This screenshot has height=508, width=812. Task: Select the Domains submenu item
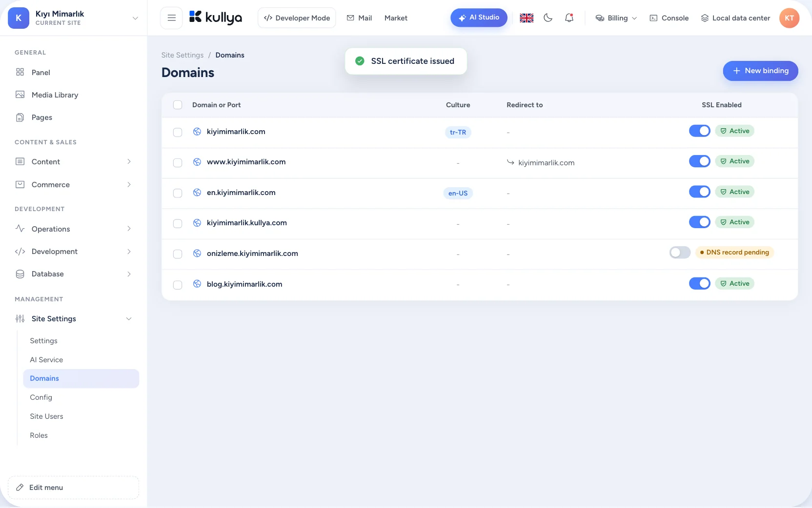pyautogui.click(x=81, y=378)
